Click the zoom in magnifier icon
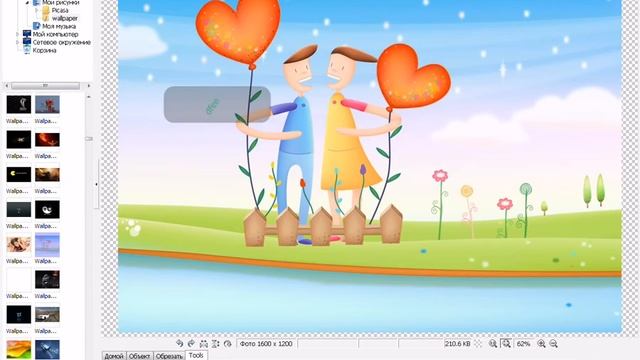640x360 pixels. 541,344
